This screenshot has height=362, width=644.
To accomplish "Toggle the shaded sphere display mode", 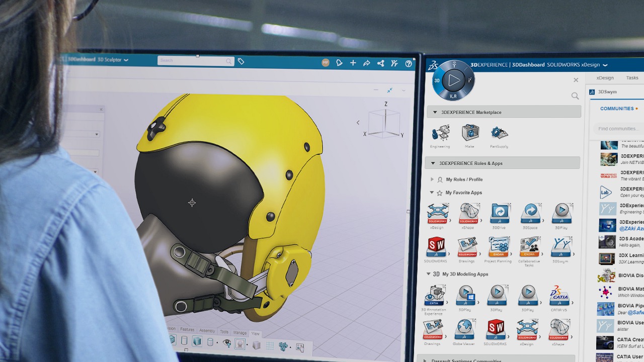I will [x=240, y=344].
